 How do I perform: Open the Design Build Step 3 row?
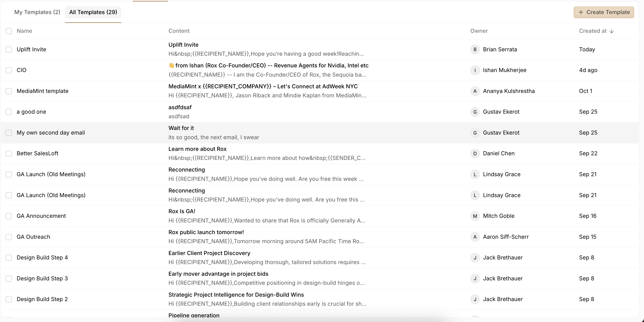coord(42,278)
